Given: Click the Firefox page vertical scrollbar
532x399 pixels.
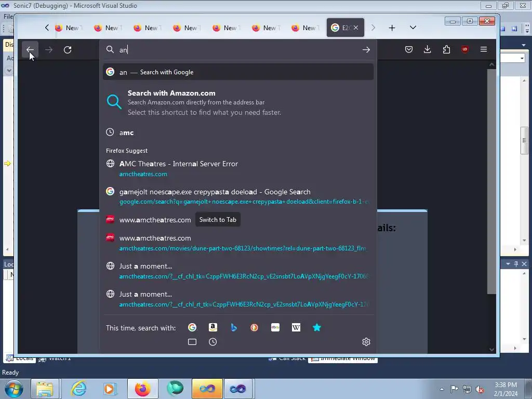Looking at the screenshot, I should [x=491, y=181].
